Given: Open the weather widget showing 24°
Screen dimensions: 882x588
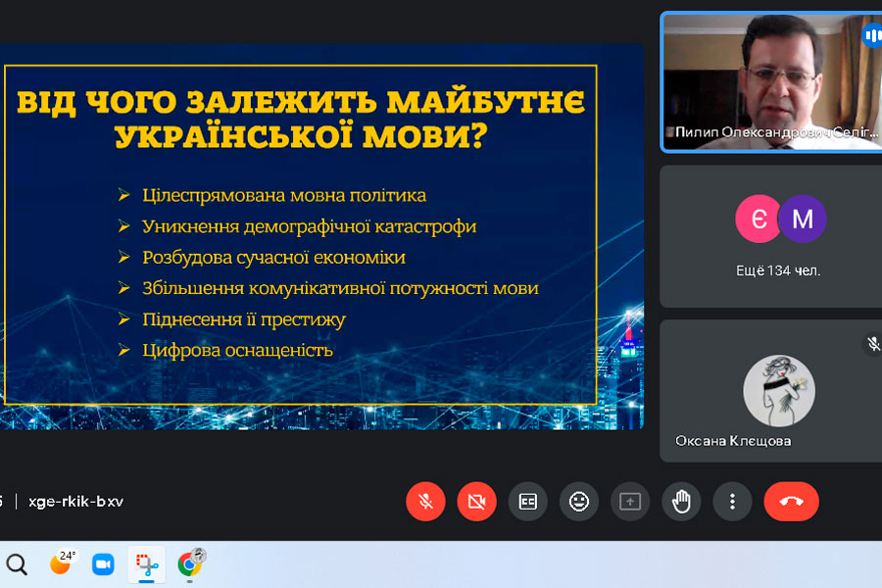Looking at the screenshot, I should 62,563.
